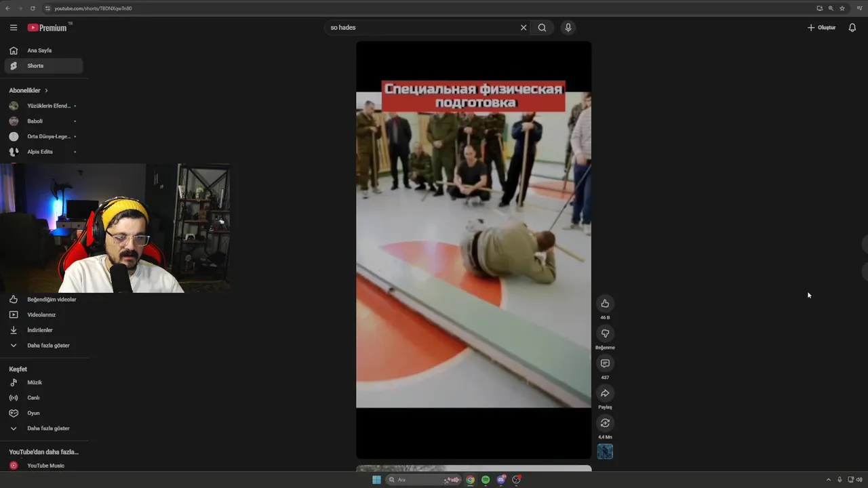Open Windows Start menu
868x488 pixels.
pyautogui.click(x=376, y=480)
